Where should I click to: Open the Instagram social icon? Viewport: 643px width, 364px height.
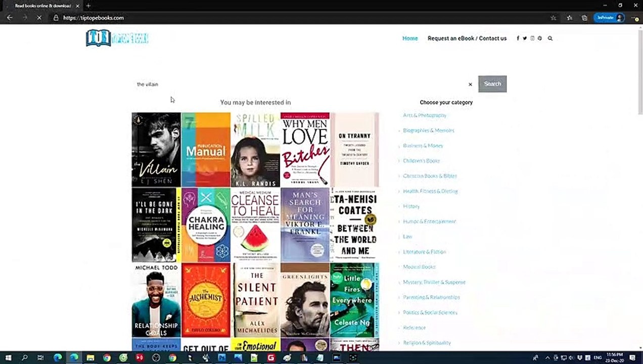(532, 38)
